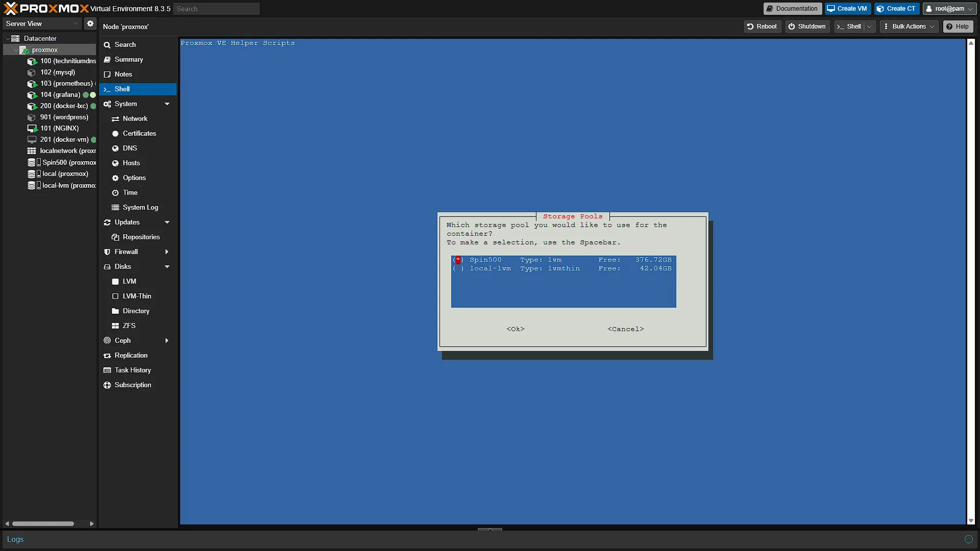The image size is (980, 551).
Task: Click the System Log list icon
Action: [x=115, y=208]
